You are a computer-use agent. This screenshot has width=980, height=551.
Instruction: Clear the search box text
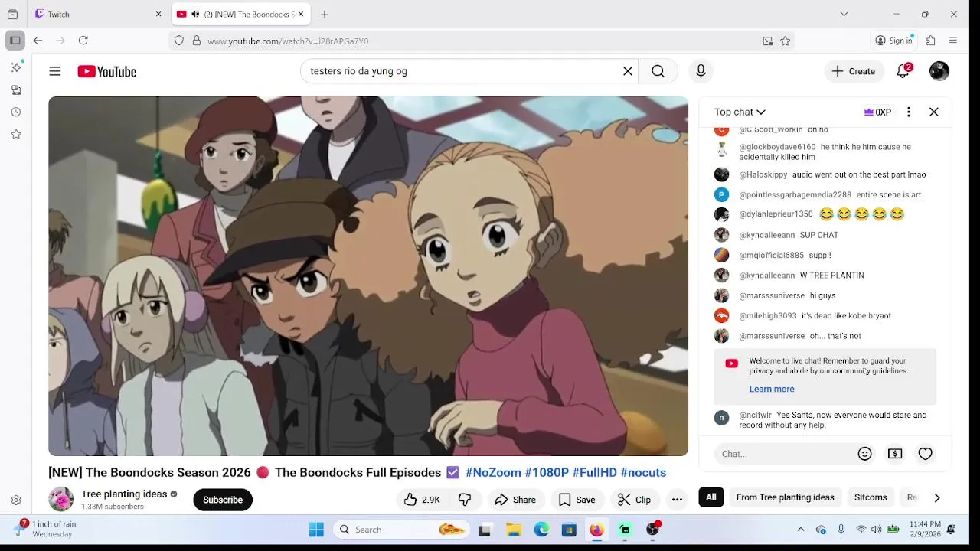click(628, 71)
